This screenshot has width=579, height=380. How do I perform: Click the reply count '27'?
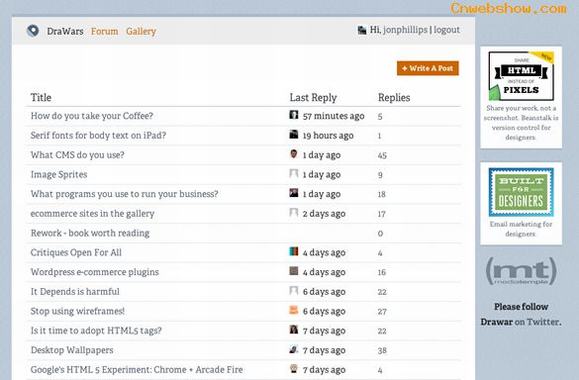pyautogui.click(x=382, y=312)
